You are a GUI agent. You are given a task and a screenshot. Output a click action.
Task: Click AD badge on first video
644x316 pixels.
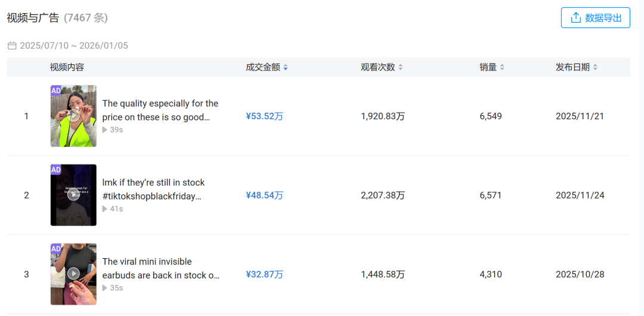point(56,91)
